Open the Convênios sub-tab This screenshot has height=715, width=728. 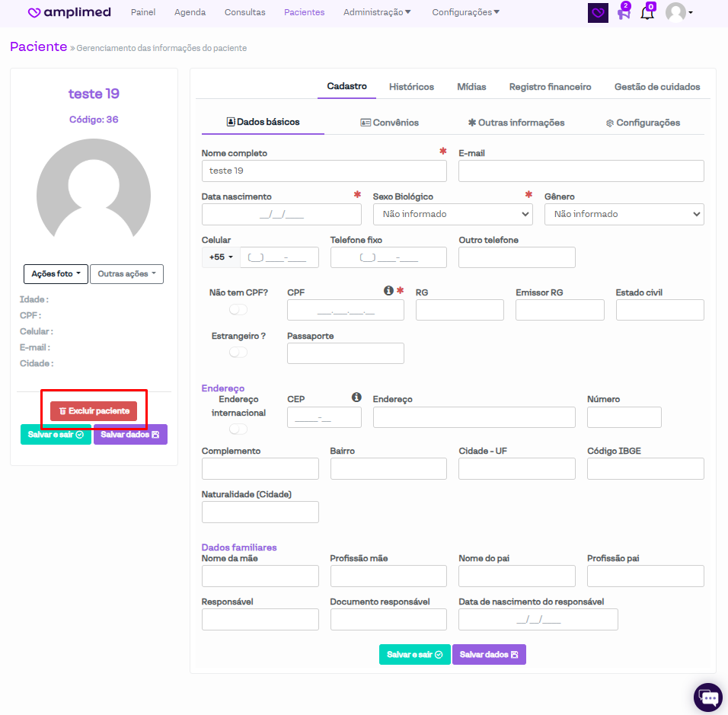click(389, 123)
